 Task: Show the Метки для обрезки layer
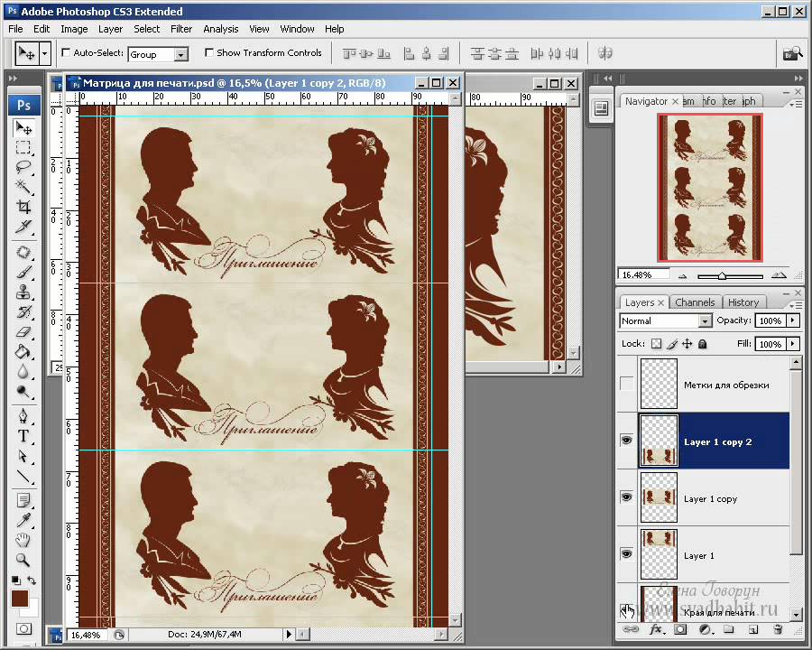(627, 384)
